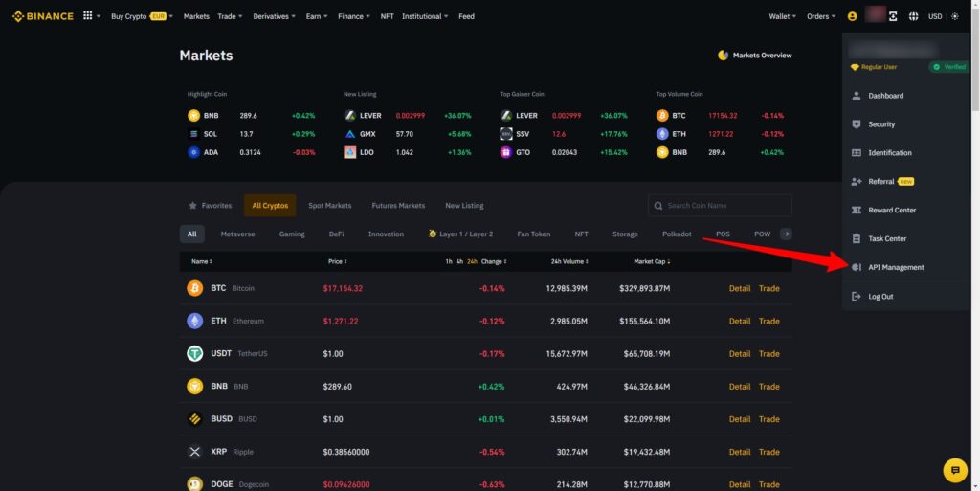Click the Task Center clipboard icon

[x=857, y=238]
